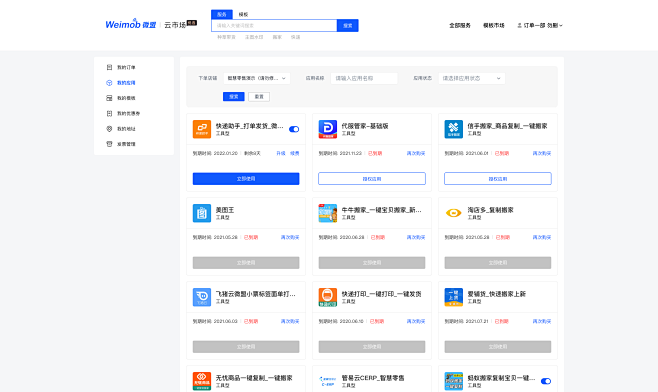Click the 发票管理 sidebar icon
Screen dimensions: 658x392
[x=109, y=144]
